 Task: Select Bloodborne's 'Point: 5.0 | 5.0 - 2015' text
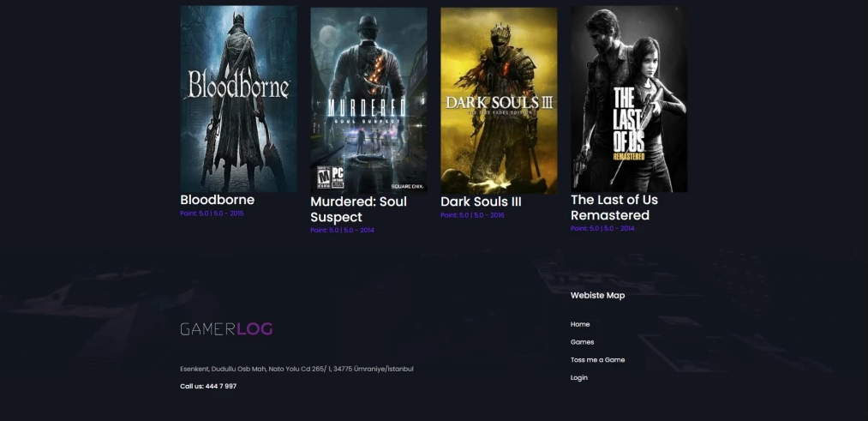(212, 214)
